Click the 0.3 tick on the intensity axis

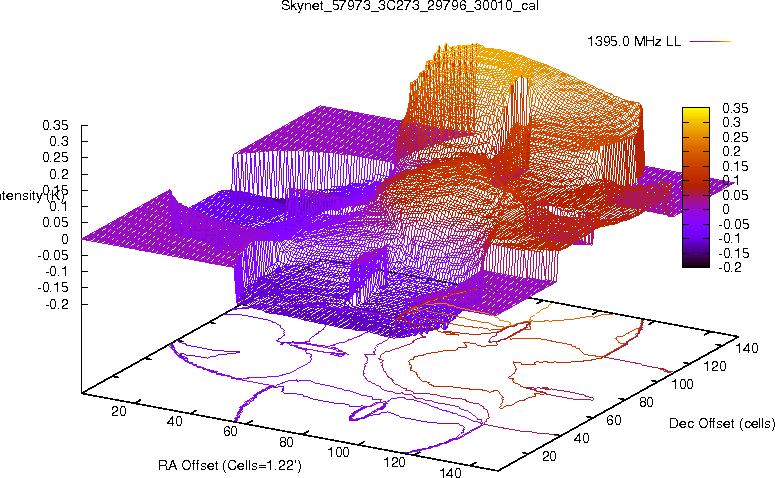tap(59, 141)
